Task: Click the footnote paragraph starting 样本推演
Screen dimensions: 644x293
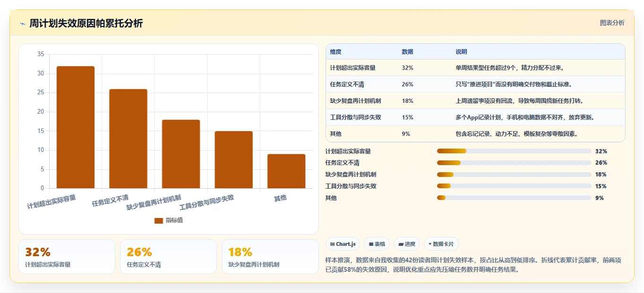Action: 473,265
